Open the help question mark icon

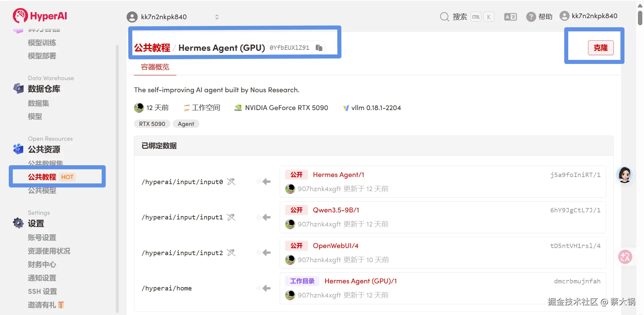pos(531,16)
